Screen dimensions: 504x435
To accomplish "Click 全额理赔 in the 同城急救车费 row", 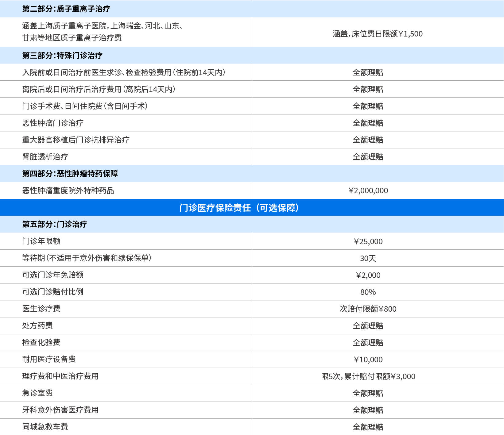I will [x=368, y=427].
